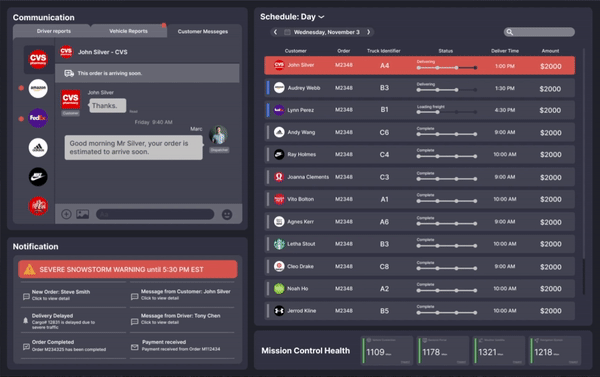Screen dimensions: 600x377
Task: Open the Amazon customer conversation
Action: 38,88
